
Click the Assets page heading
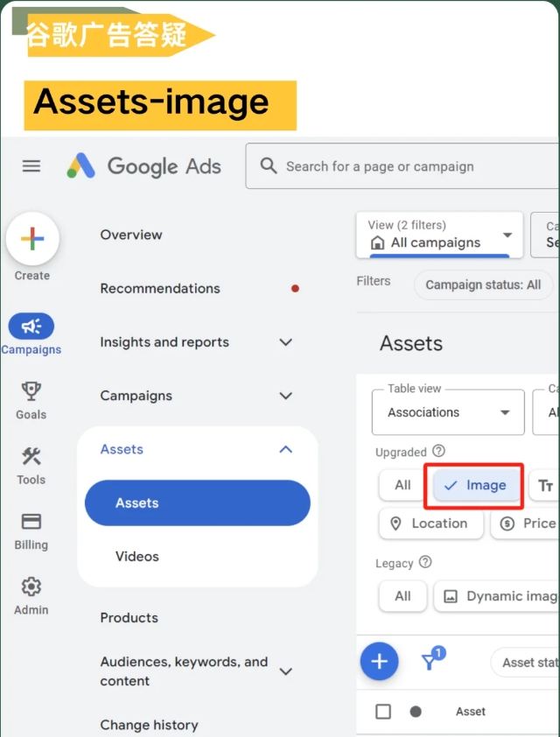point(411,343)
